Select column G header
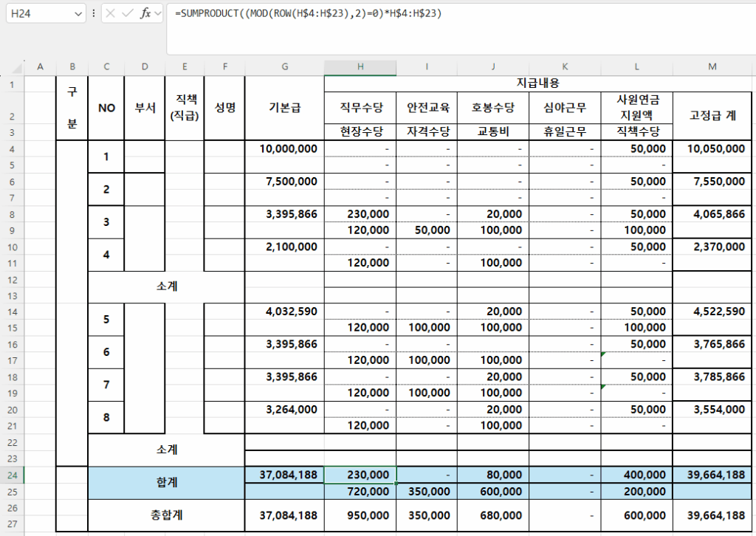The image size is (756, 536). tap(284, 67)
